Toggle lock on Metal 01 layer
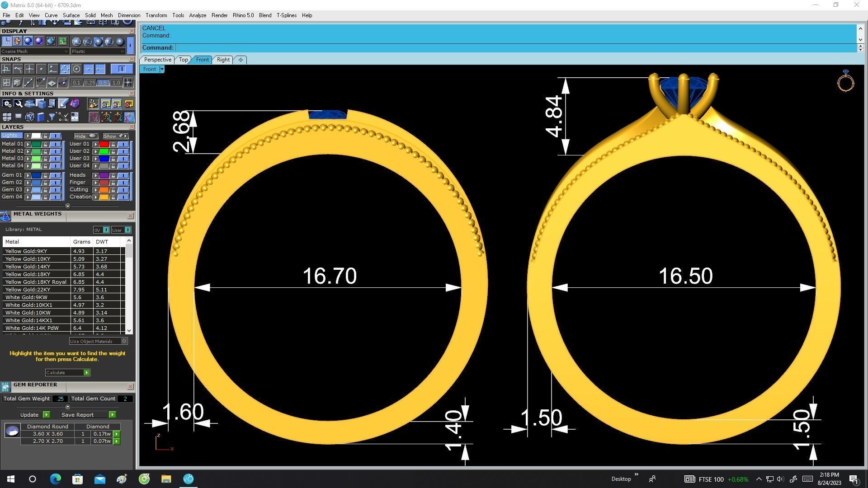 [45, 144]
